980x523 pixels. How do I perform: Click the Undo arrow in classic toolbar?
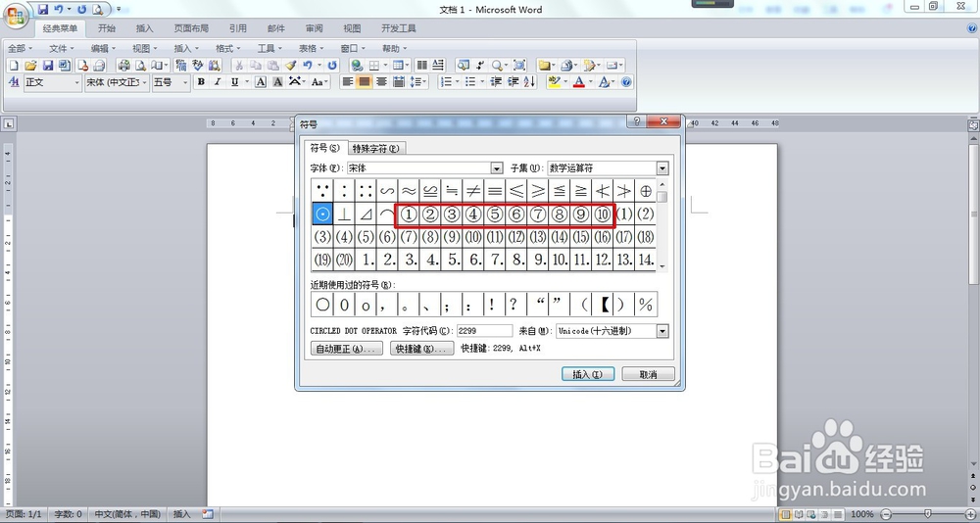tap(308, 65)
